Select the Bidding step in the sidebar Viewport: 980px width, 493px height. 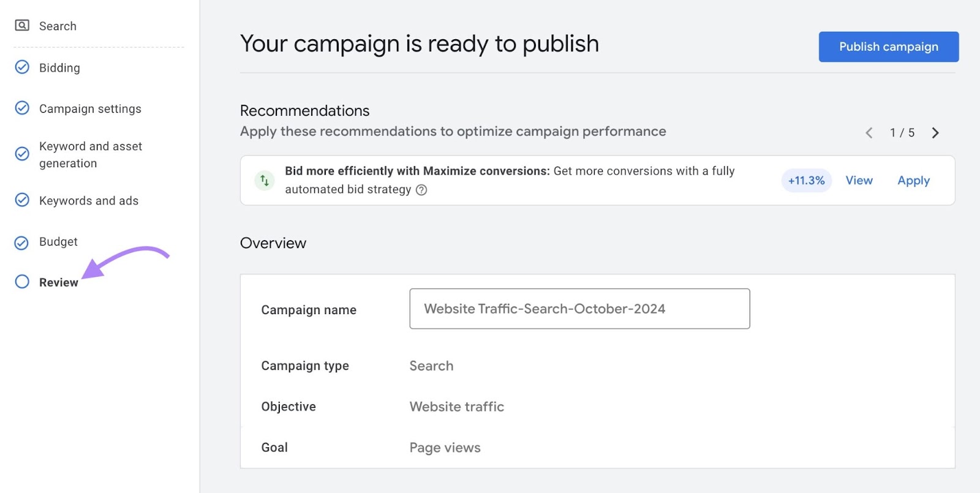pos(59,67)
